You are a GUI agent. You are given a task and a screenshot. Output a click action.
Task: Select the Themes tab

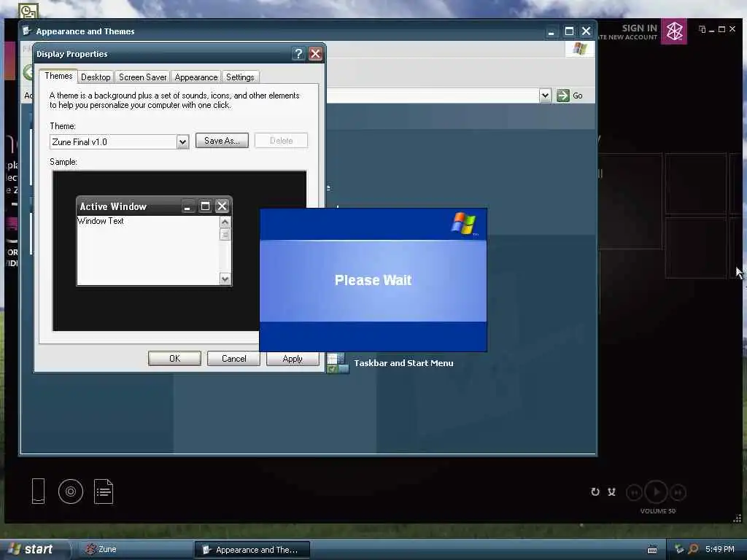point(58,76)
